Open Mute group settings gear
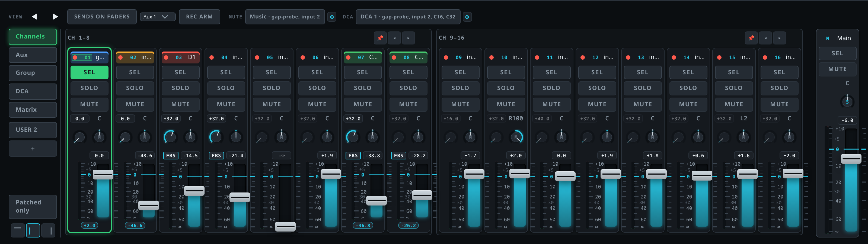Screen dimensions: 868x244 point(331,17)
